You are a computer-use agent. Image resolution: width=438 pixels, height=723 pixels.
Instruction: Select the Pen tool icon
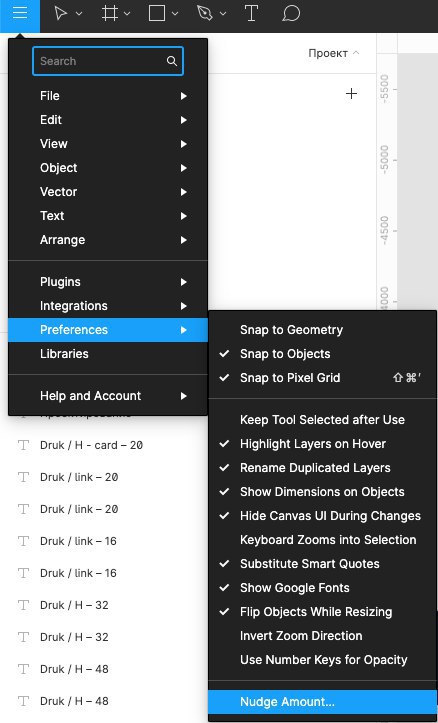(204, 13)
